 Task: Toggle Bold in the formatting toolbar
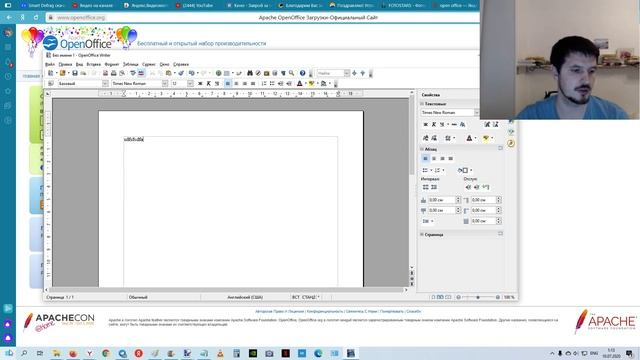click(x=200, y=83)
